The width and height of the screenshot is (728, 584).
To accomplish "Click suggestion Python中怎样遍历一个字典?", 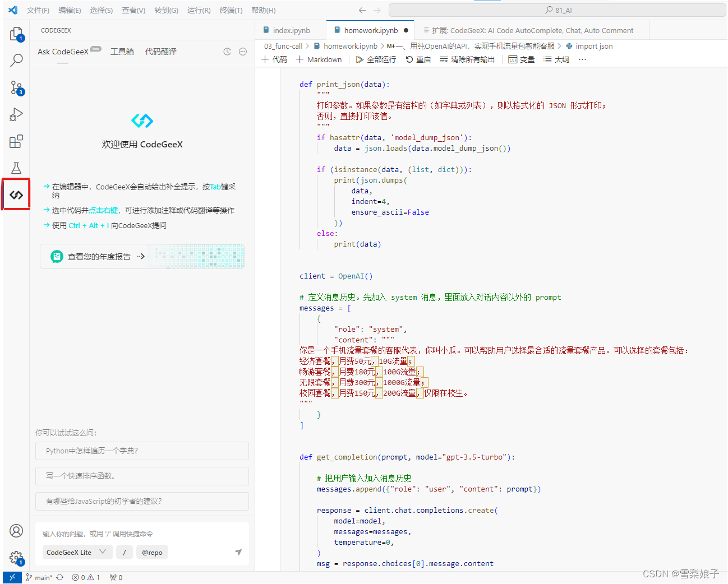I will coord(142,451).
